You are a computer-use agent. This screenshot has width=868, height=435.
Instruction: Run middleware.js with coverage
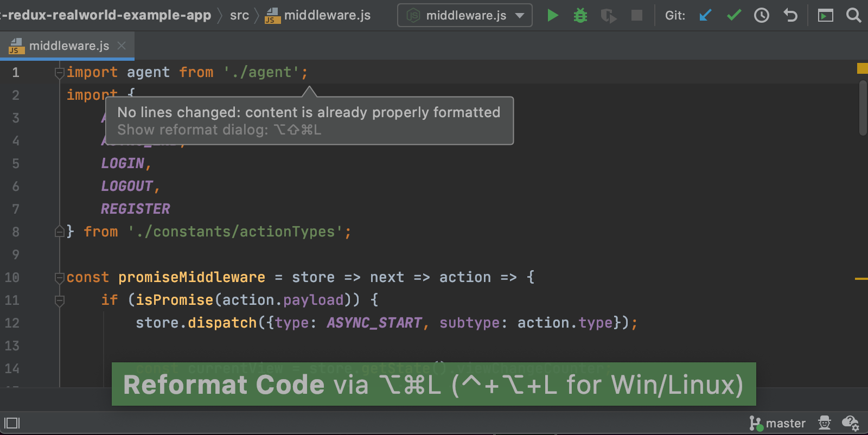click(609, 16)
